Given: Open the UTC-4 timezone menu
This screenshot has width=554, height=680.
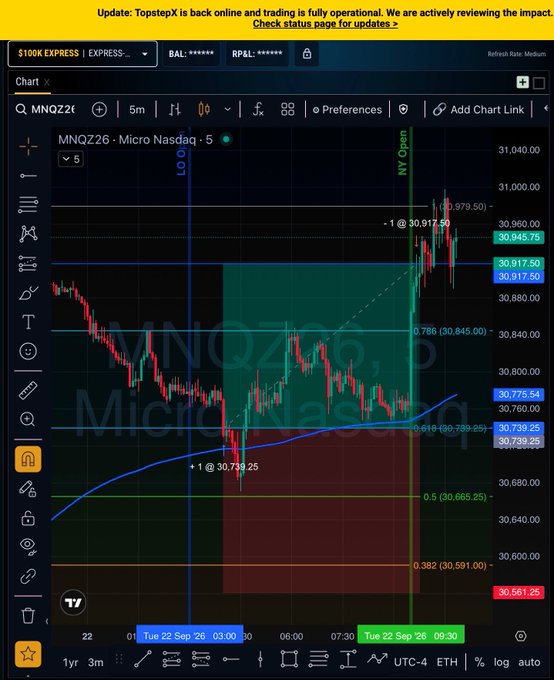Looking at the screenshot, I should pos(410,662).
